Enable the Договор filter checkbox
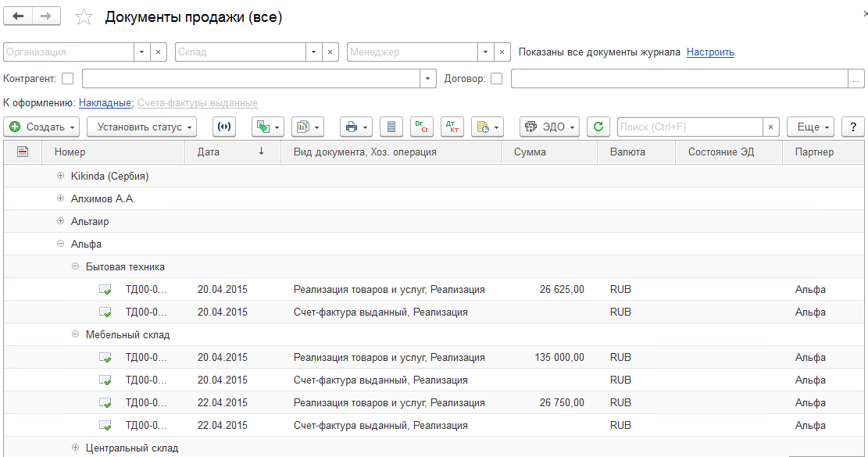 [x=496, y=78]
